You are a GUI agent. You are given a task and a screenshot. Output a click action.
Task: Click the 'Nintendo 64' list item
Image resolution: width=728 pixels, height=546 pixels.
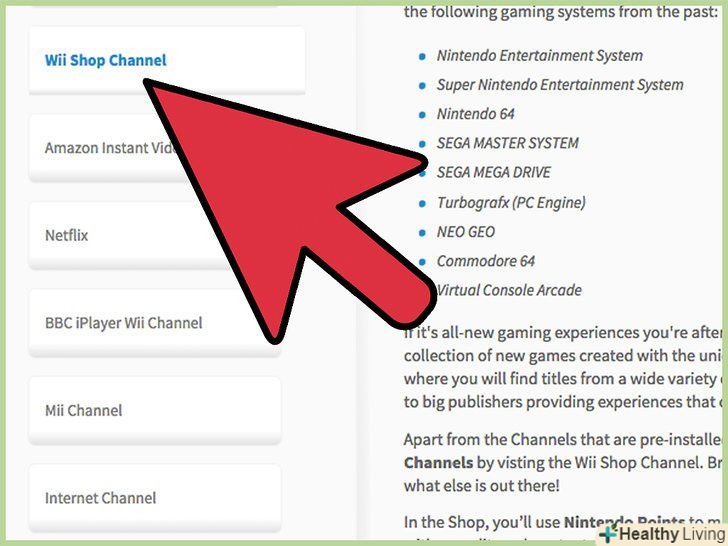pos(475,114)
